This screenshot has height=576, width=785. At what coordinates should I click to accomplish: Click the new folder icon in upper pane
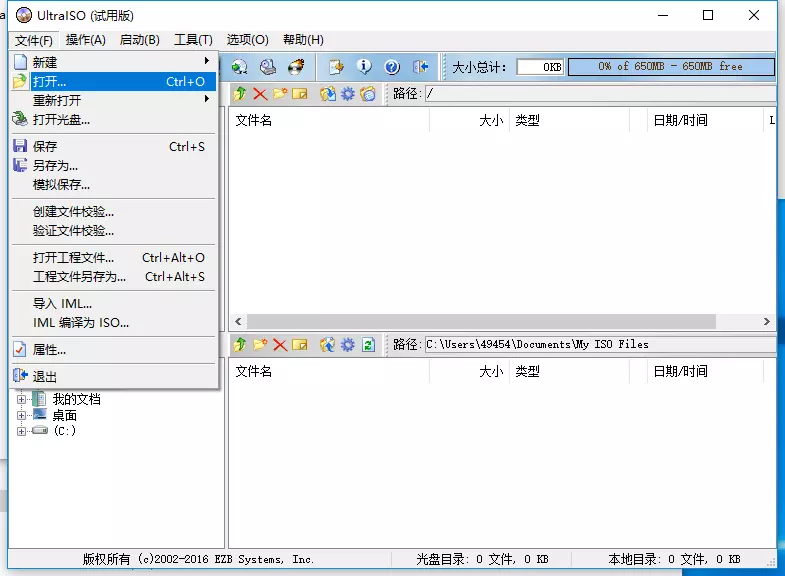click(280, 94)
